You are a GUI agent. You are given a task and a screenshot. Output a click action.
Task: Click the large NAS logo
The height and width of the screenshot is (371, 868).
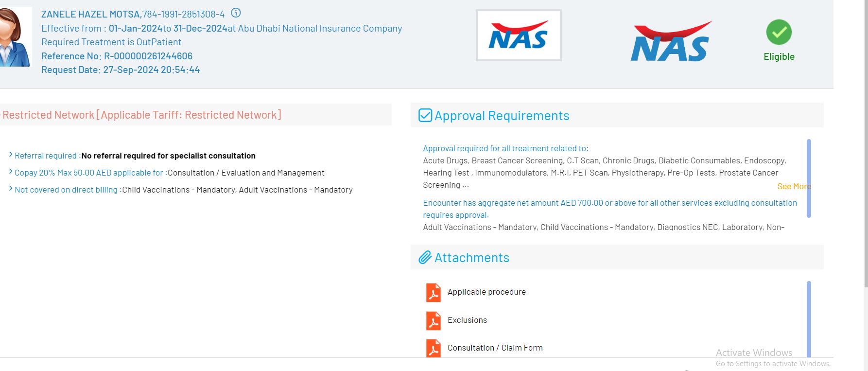coord(671,41)
